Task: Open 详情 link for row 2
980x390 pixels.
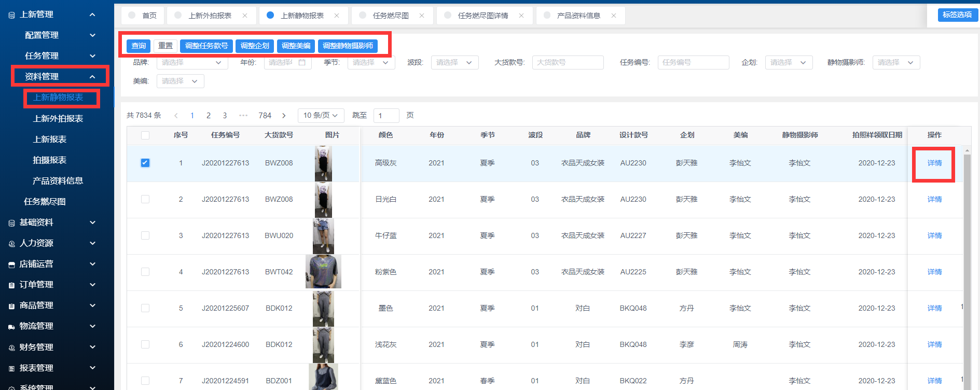Action: pyautogui.click(x=934, y=199)
